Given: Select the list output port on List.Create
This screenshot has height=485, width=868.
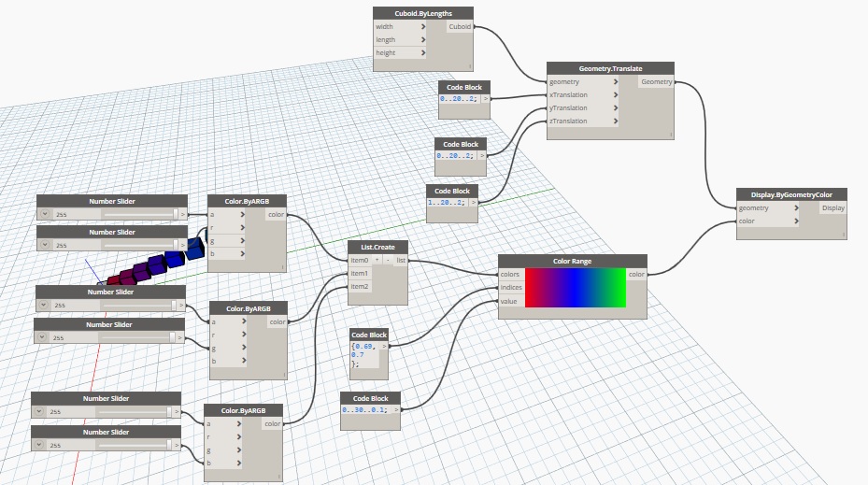Looking at the screenshot, I should [401, 260].
